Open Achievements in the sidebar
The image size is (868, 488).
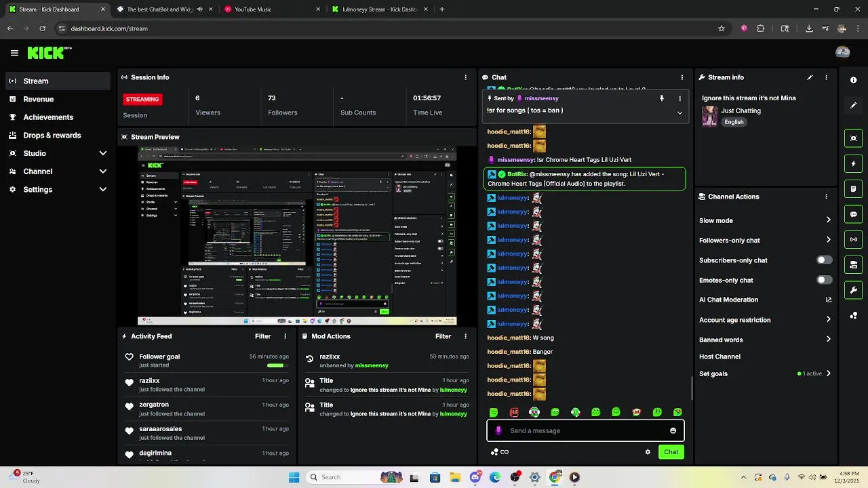[57, 117]
